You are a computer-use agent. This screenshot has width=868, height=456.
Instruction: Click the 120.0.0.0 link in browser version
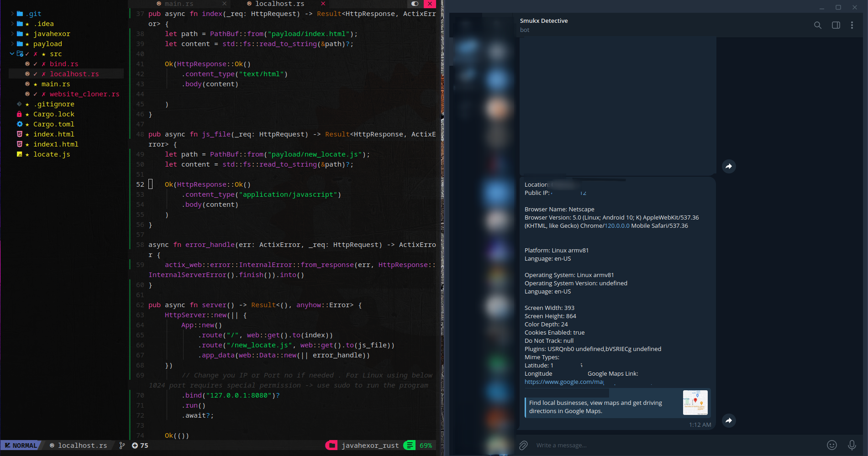[x=617, y=226]
